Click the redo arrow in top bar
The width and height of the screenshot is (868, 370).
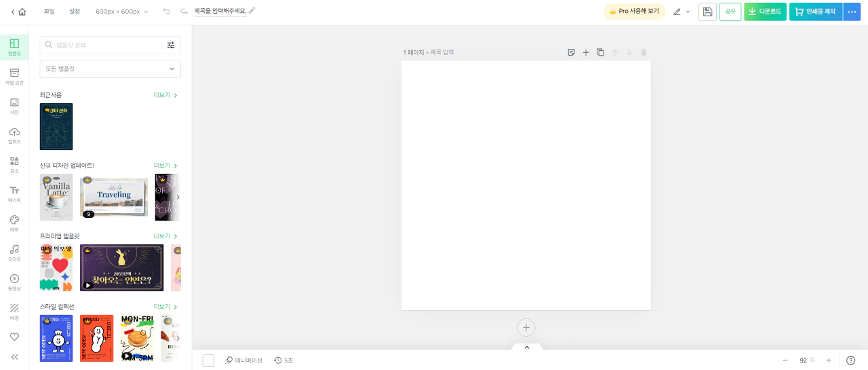184,12
